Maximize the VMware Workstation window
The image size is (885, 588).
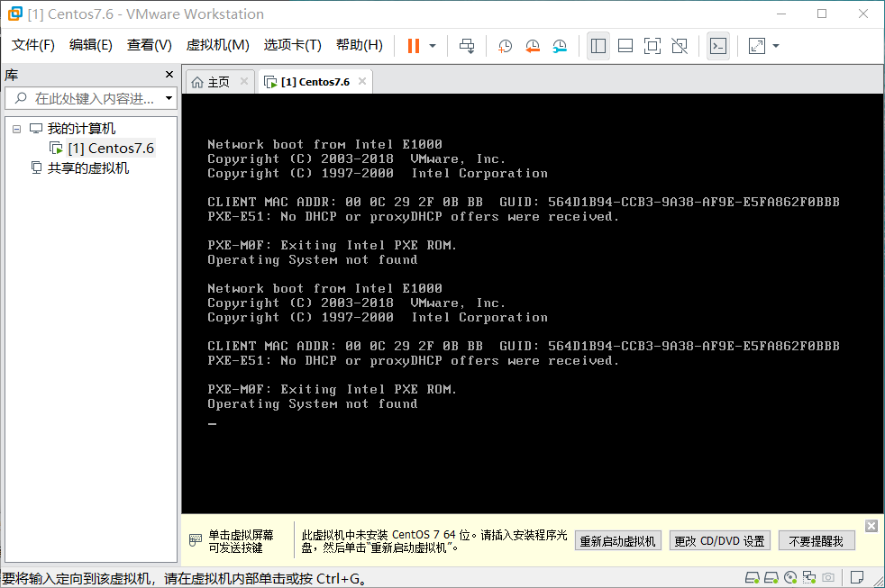(x=822, y=14)
